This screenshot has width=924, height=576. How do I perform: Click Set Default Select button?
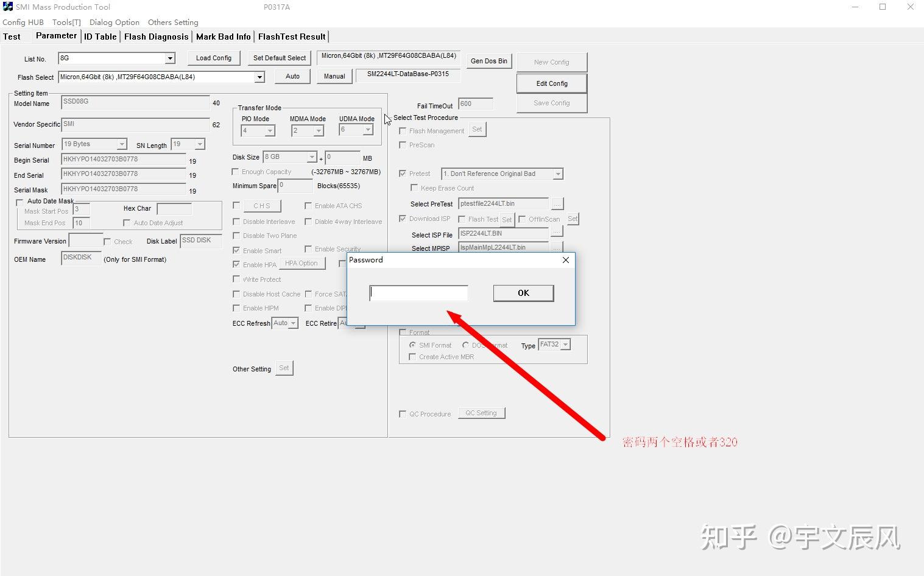[x=280, y=58]
